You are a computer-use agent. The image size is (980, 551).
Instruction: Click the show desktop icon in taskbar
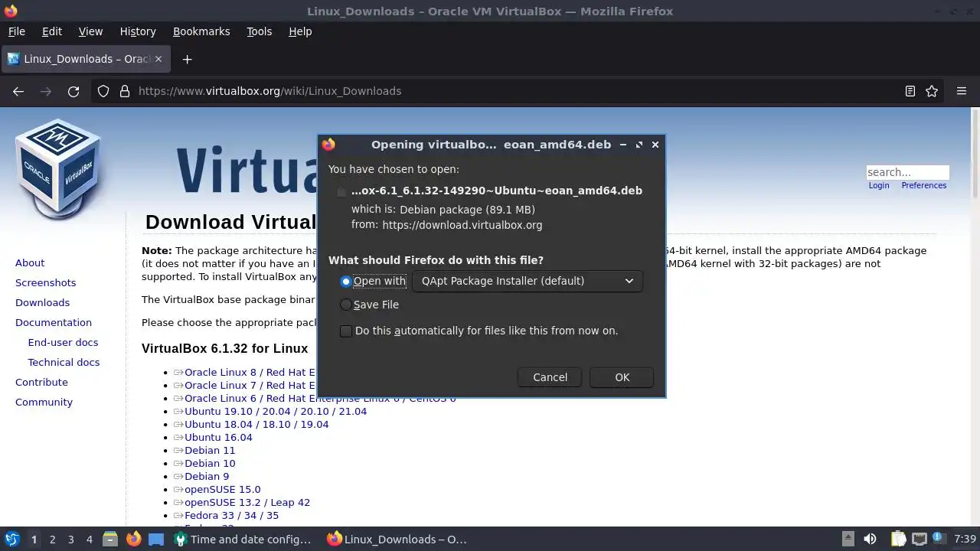[x=156, y=539]
